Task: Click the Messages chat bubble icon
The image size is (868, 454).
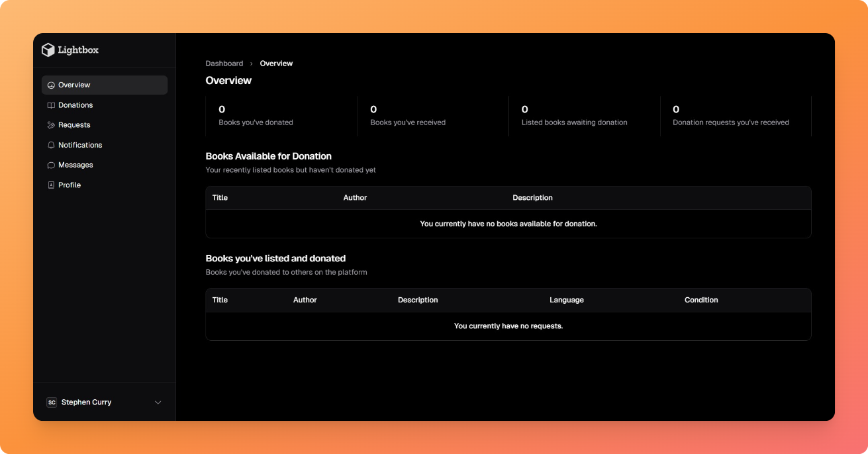Action: pyautogui.click(x=51, y=165)
